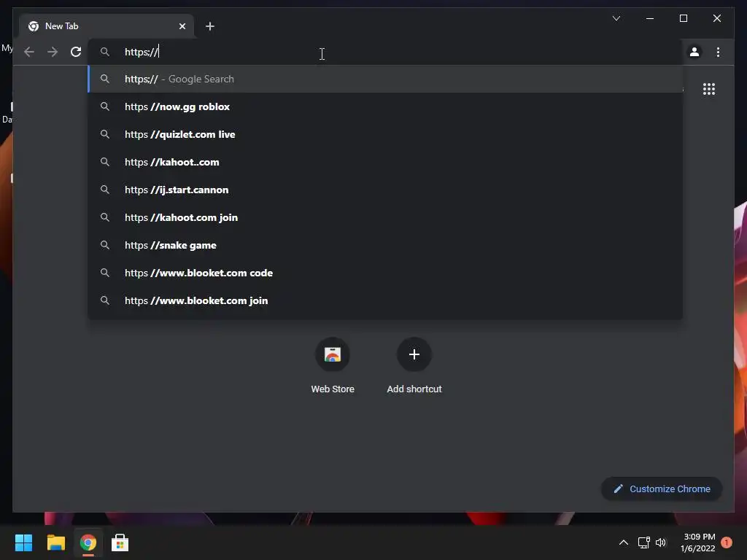
Task: Minimize the Chrome window
Action: click(650, 18)
